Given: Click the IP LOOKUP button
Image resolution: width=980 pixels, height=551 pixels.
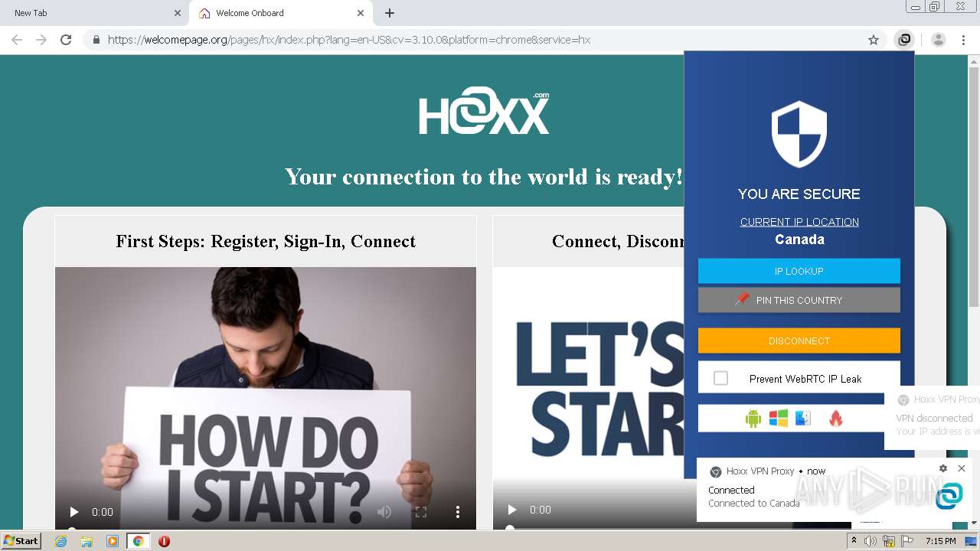Looking at the screenshot, I should click(799, 271).
